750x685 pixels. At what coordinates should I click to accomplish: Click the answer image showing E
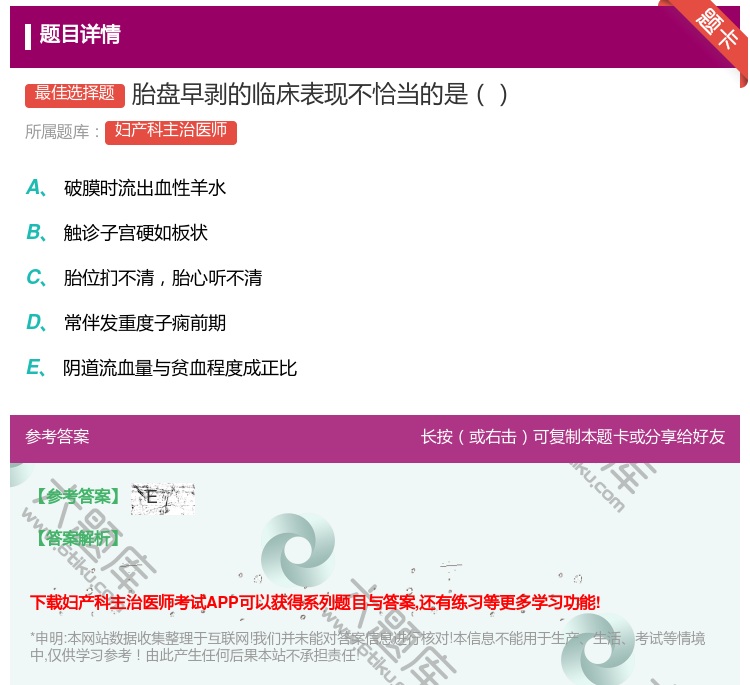(163, 498)
